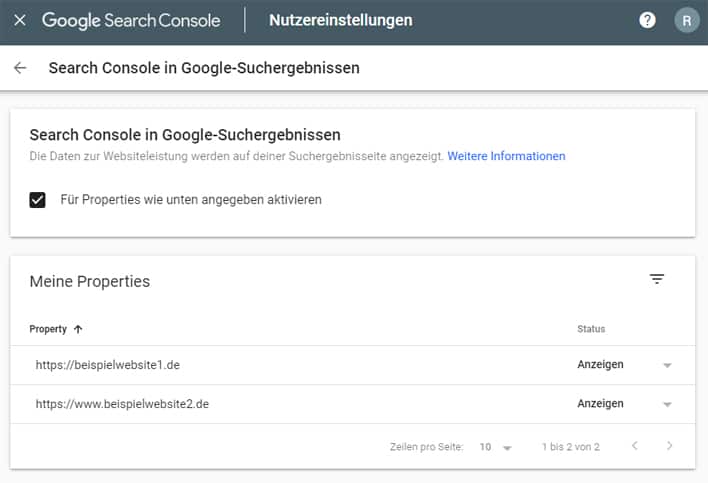This screenshot has height=483, width=708.
Task: Open the filter icon in Meine Properties
Action: click(657, 279)
